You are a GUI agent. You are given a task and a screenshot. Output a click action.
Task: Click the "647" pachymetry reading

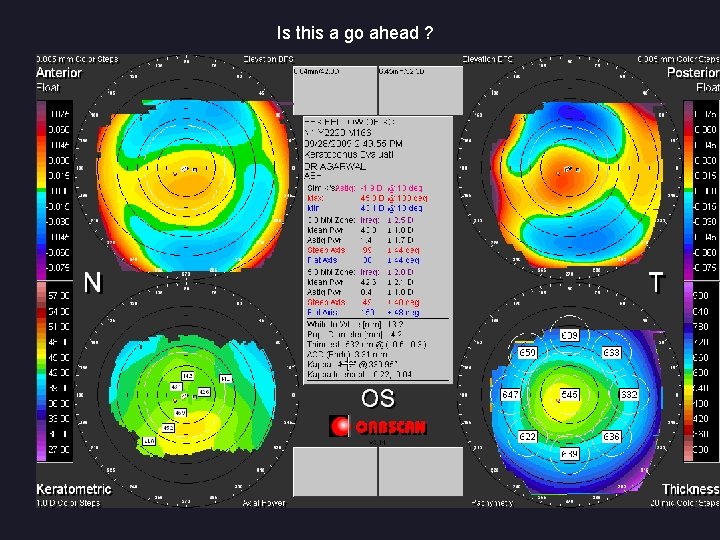click(510, 394)
